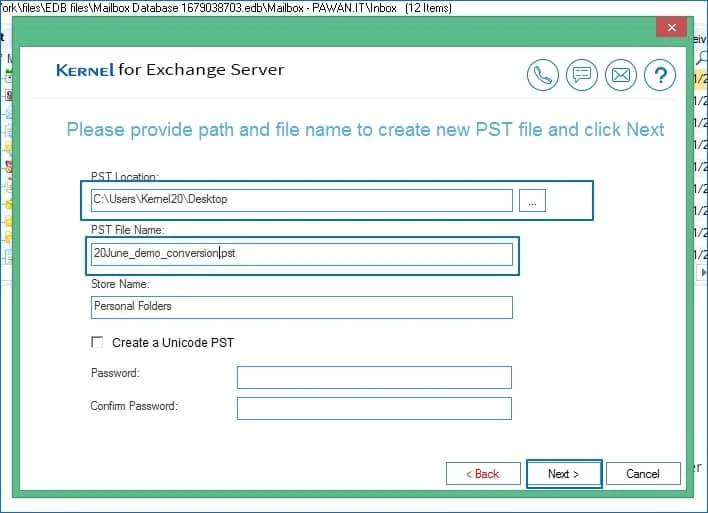Enable Create a Unicode PST checkbox
Screen dimensions: 708x513
point(97,342)
